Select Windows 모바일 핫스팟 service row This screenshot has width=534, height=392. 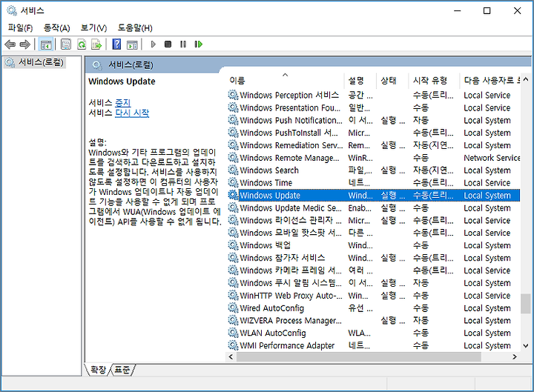(x=374, y=233)
